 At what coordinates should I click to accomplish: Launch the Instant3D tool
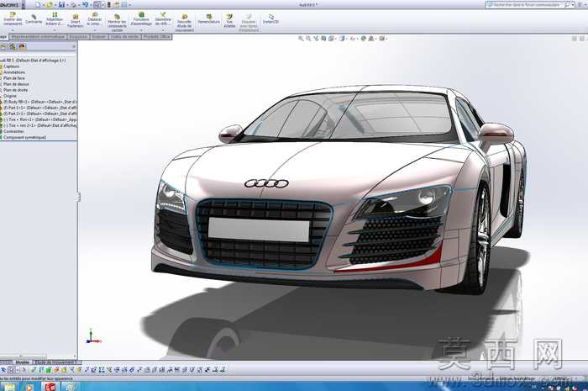pyautogui.click(x=270, y=18)
